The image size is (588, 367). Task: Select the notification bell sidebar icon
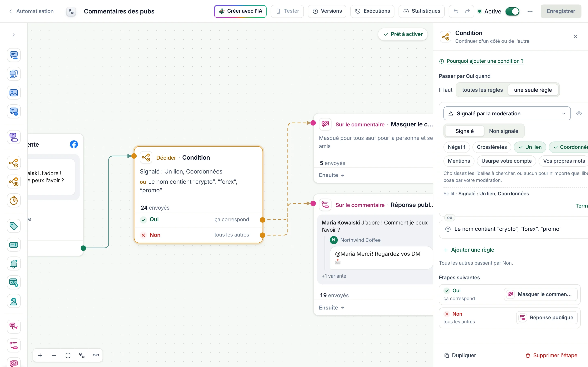(x=14, y=264)
